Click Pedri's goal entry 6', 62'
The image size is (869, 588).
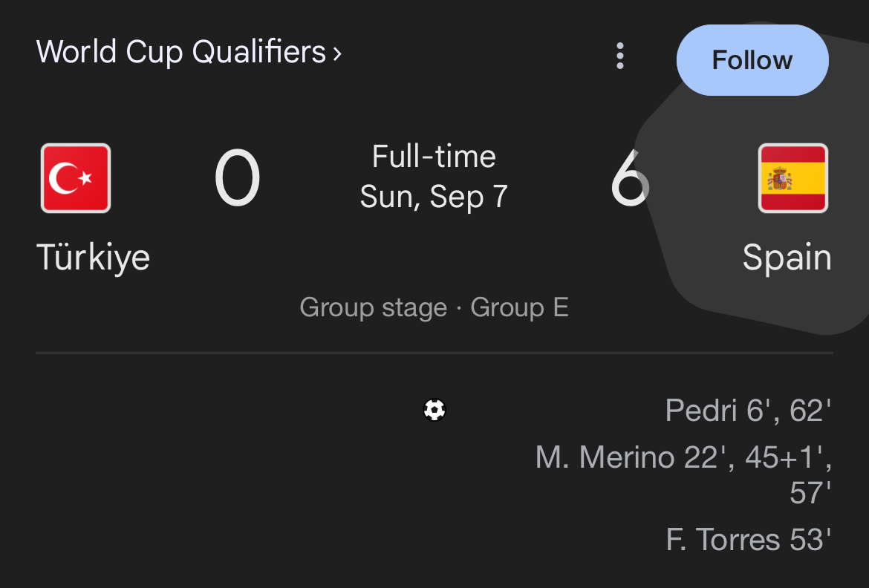pos(748,410)
